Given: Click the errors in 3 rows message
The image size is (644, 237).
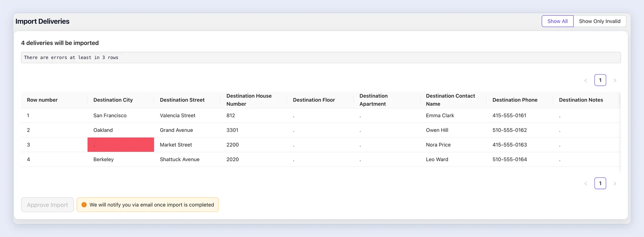Looking at the screenshot, I should click(x=321, y=58).
